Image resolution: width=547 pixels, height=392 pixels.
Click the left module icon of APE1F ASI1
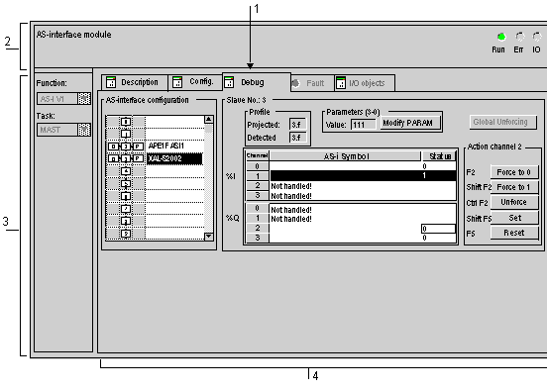[113, 147]
